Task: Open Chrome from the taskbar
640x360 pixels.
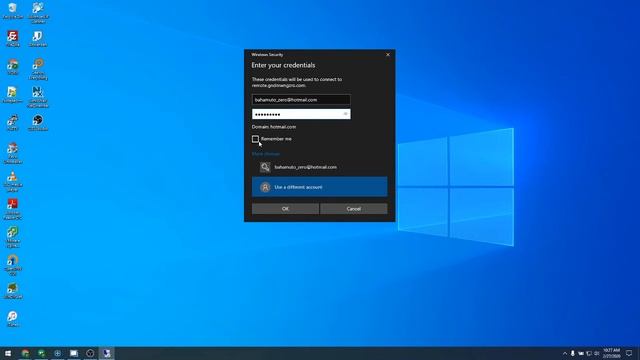Action: pos(25,353)
